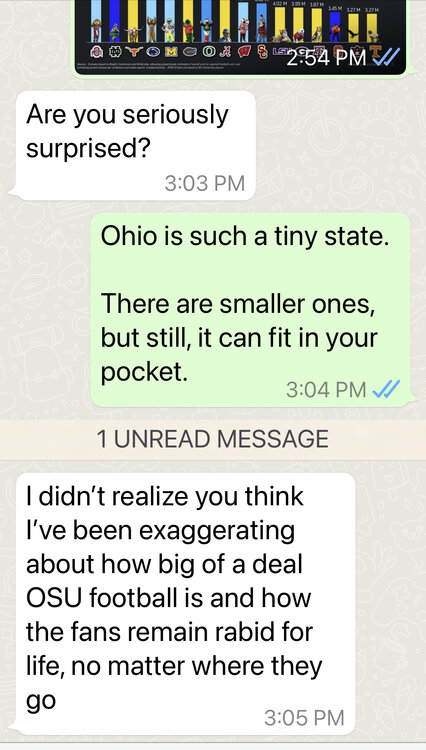The width and height of the screenshot is (426, 750).
Task: Tap the Alabama A logo in chart
Action: pyautogui.click(x=226, y=52)
